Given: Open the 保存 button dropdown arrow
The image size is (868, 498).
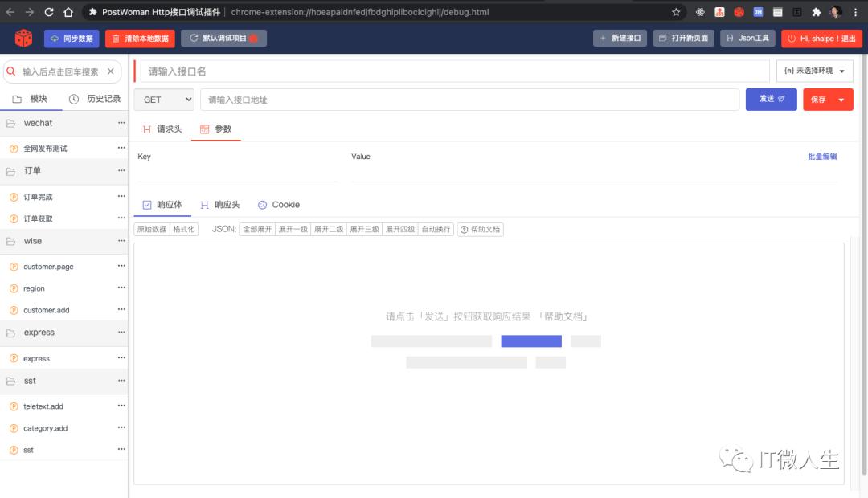Looking at the screenshot, I should tap(841, 100).
